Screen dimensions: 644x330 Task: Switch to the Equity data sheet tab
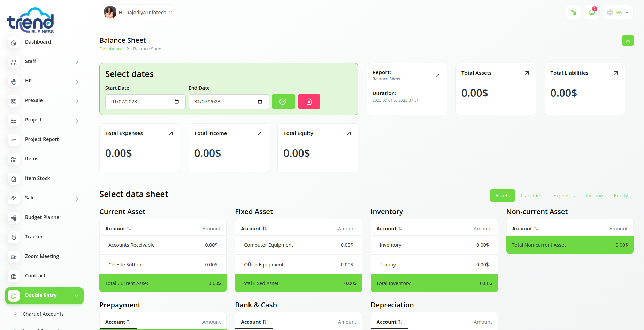(x=621, y=196)
